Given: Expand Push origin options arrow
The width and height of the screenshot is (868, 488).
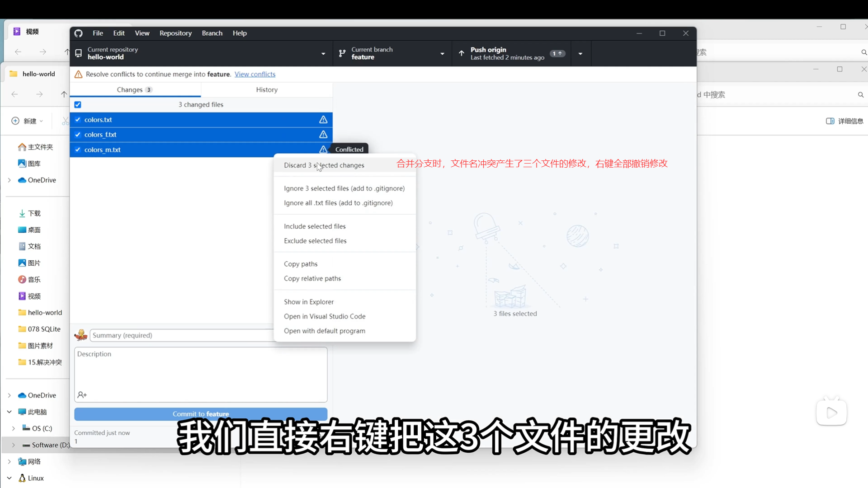Looking at the screenshot, I should [580, 53].
